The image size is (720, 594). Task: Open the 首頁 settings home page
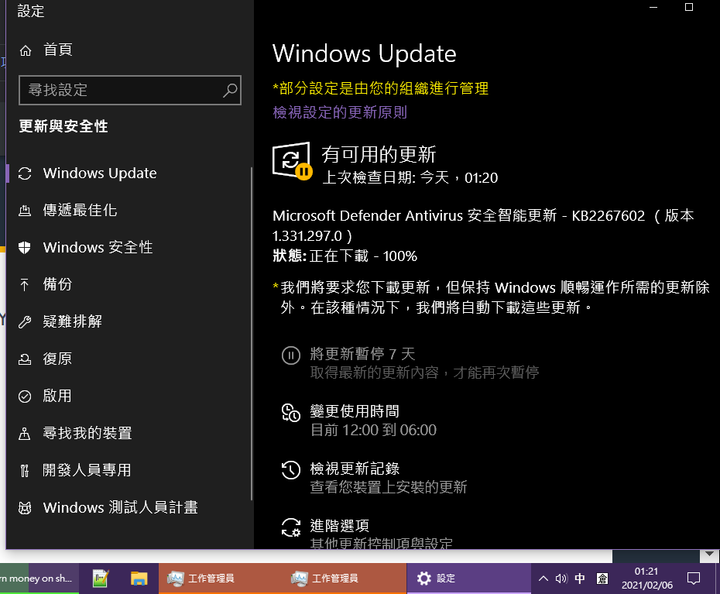pos(129,50)
